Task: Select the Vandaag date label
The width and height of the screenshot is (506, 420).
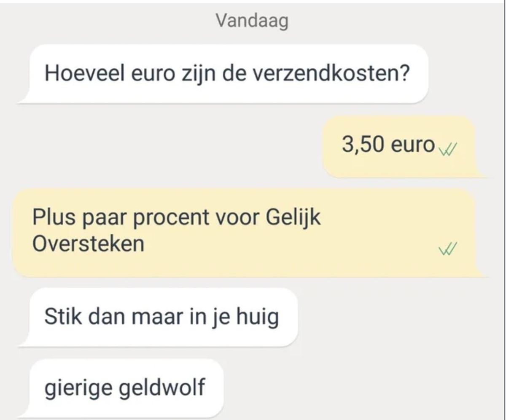Action: click(252, 20)
